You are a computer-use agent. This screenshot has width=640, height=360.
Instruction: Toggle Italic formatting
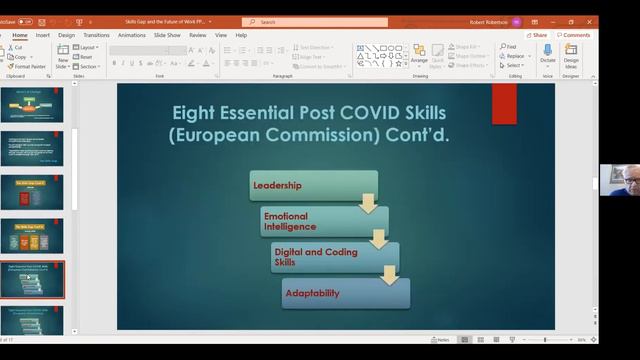(123, 63)
